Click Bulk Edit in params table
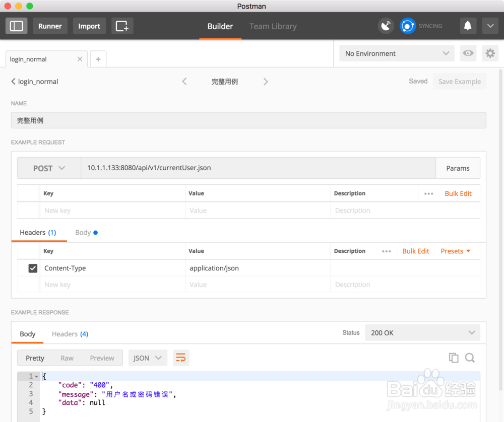The width and height of the screenshot is (504, 422). point(458,194)
